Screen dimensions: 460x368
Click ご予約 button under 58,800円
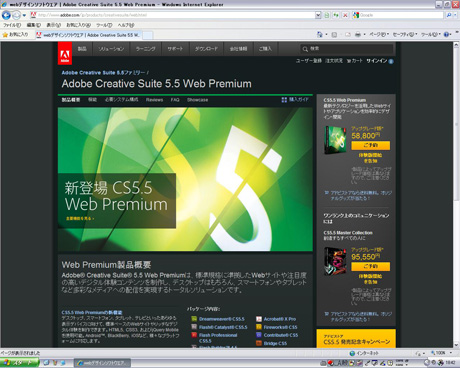pyautogui.click(x=370, y=145)
